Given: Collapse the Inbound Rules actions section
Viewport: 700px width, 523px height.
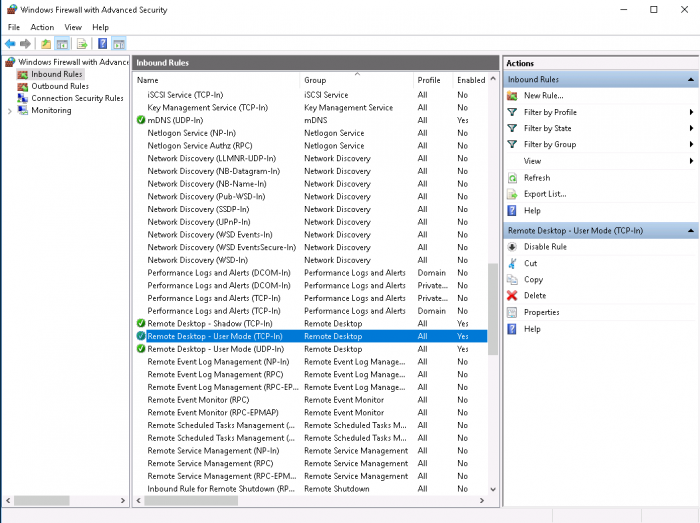Looking at the screenshot, I should pos(690,79).
